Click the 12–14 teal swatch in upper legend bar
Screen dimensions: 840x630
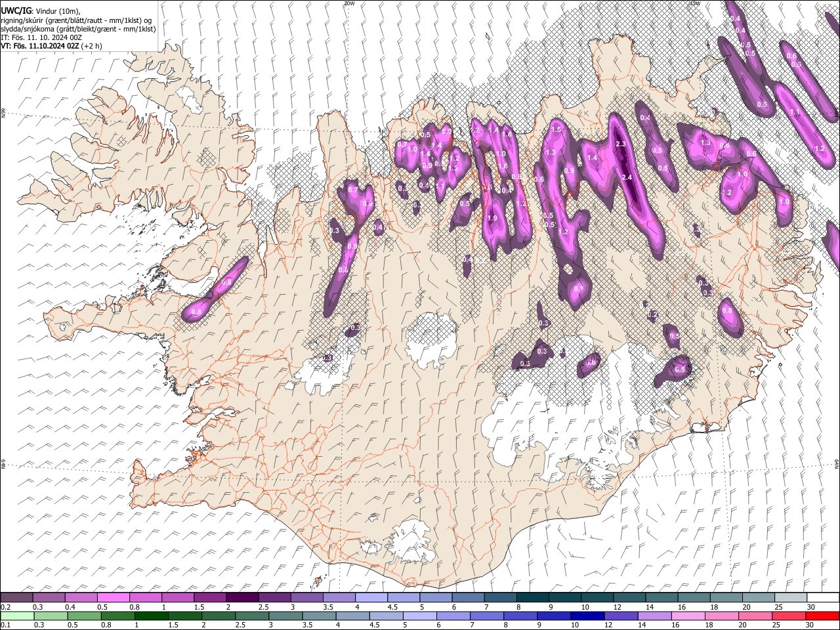(x=630, y=597)
